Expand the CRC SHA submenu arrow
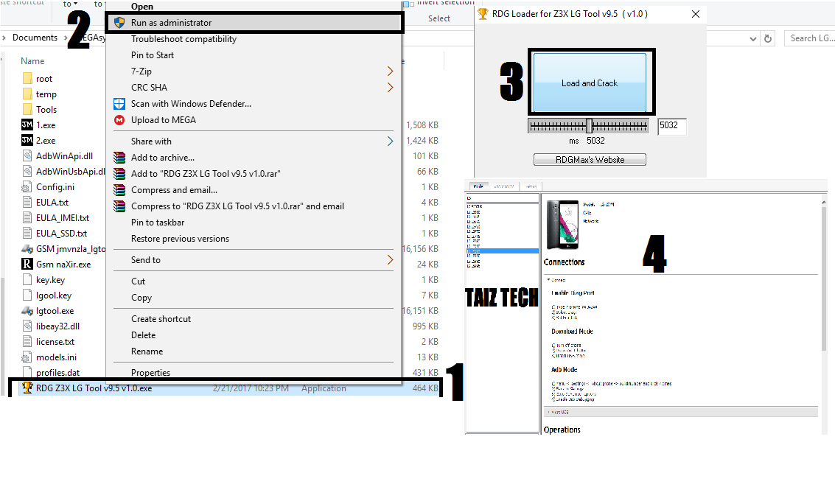Image resolution: width=835 pixels, height=504 pixels. [390, 87]
